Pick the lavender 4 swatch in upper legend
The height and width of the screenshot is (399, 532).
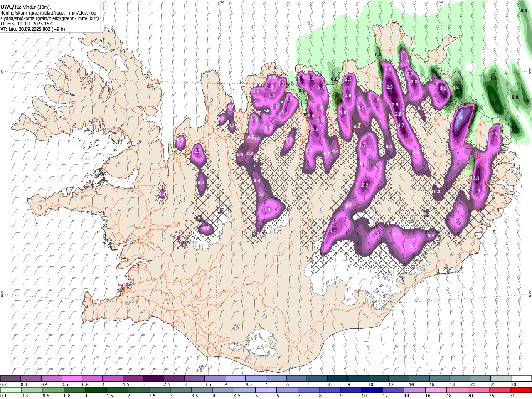click(235, 379)
